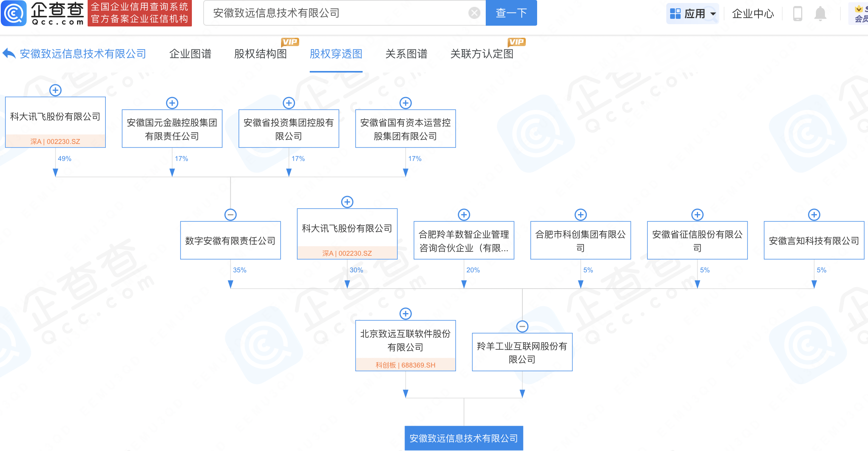Click the 查一下 search button
Viewport: 868px width, 451px height.
coord(511,13)
